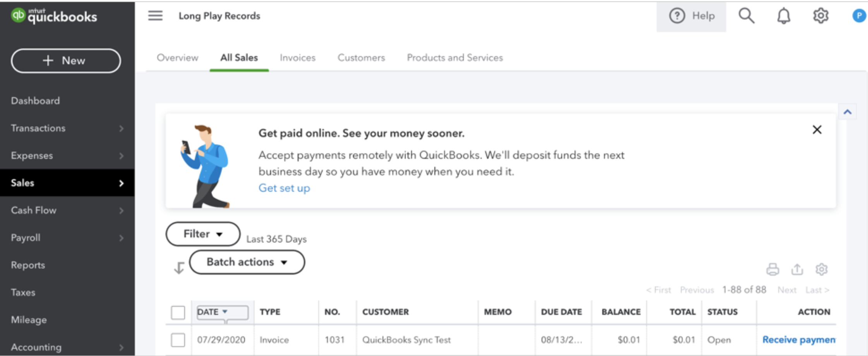This screenshot has width=868, height=356.
Task: Click the Open status cell
Action: pos(719,340)
